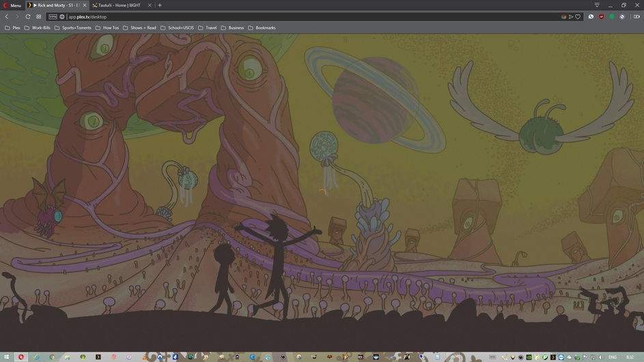644x362 pixels.
Task: Open a new tab with plus button
Action: point(160,5)
